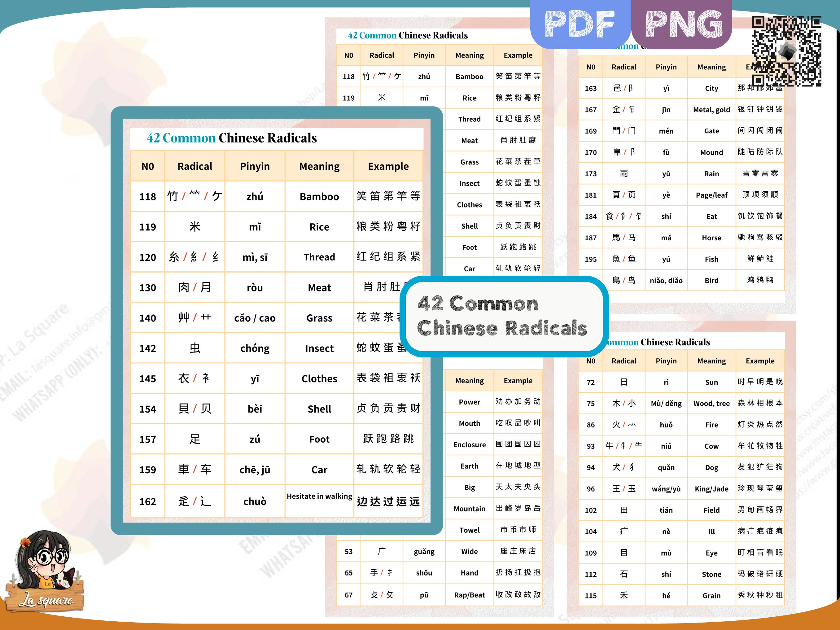Select the 'guǎng' pinyin cell
Image resolution: width=840 pixels, height=630 pixels.
click(x=424, y=551)
